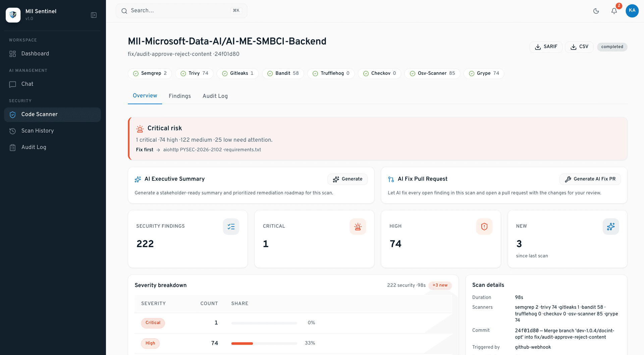Image resolution: width=644 pixels, height=355 pixels.
Task: Click the Audit Log clipboard icon
Action: click(x=13, y=147)
